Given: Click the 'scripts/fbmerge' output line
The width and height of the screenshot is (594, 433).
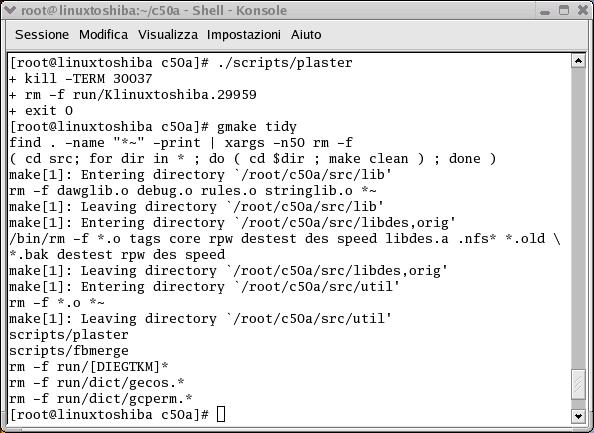Looking at the screenshot, I should tap(69, 351).
